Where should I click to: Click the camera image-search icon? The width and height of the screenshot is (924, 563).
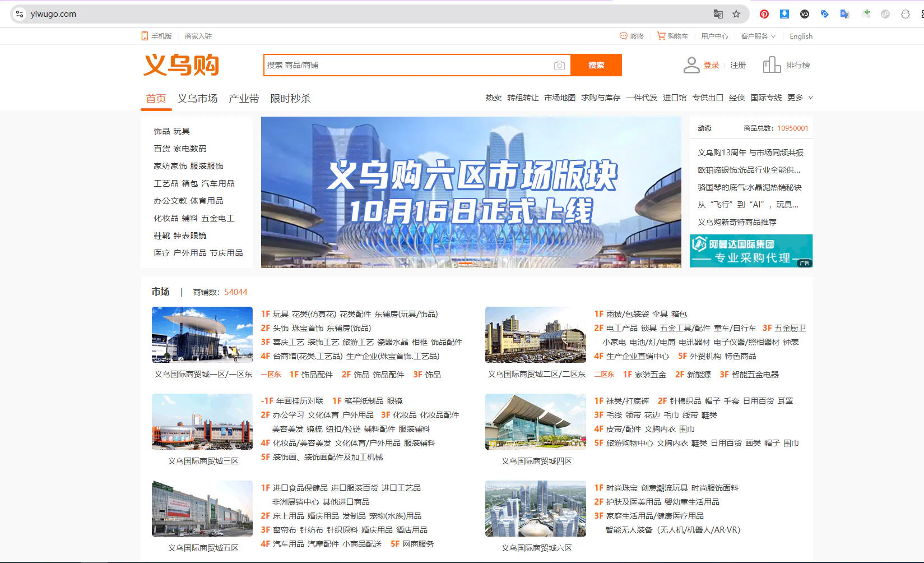559,66
